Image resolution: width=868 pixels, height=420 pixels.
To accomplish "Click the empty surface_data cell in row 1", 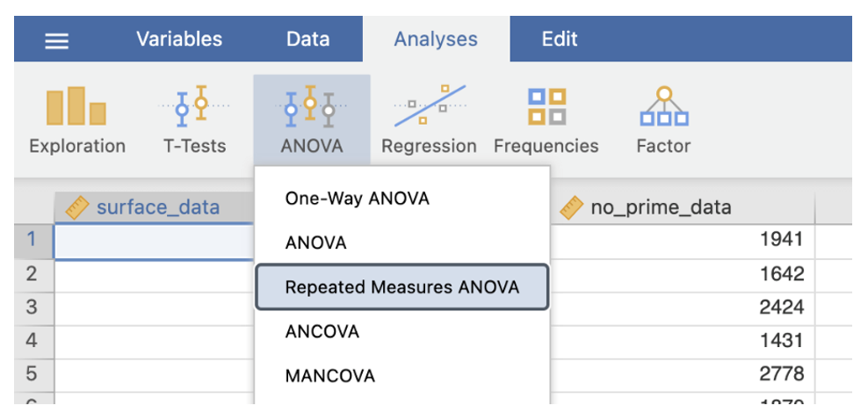I will (x=154, y=241).
